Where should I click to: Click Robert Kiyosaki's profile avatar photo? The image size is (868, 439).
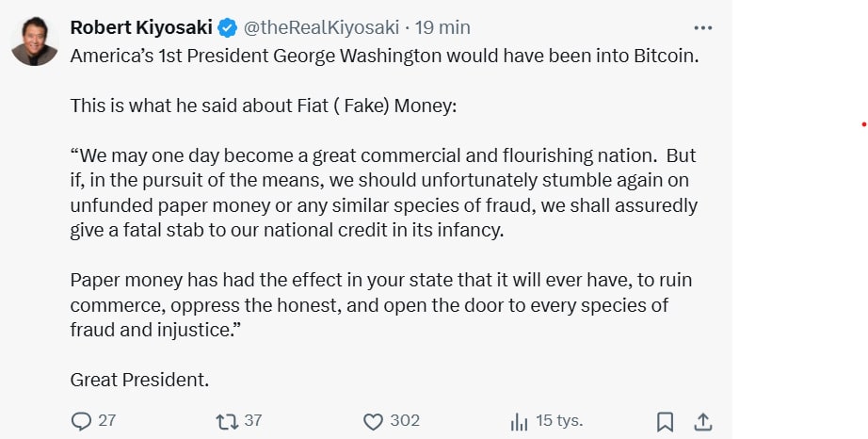tap(35, 41)
